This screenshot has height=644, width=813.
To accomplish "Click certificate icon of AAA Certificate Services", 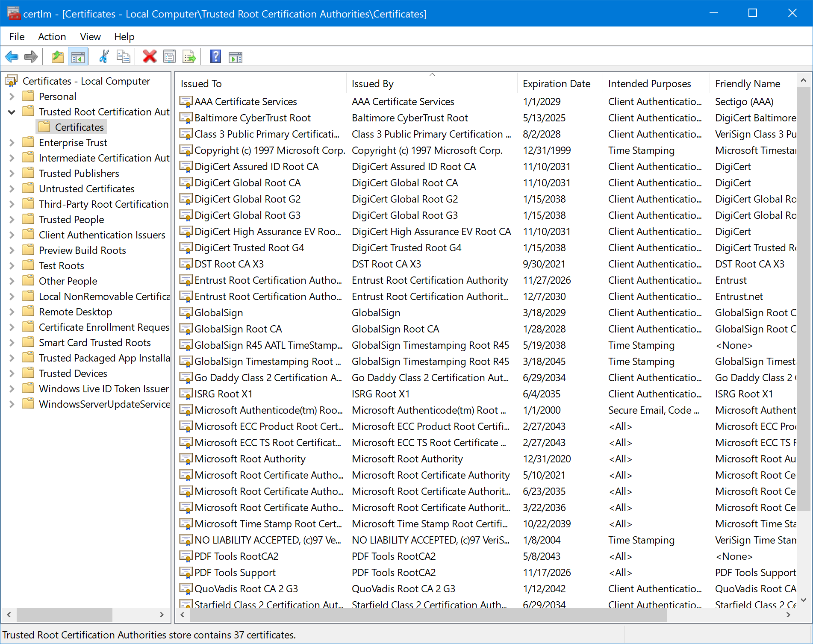I will coord(186,102).
